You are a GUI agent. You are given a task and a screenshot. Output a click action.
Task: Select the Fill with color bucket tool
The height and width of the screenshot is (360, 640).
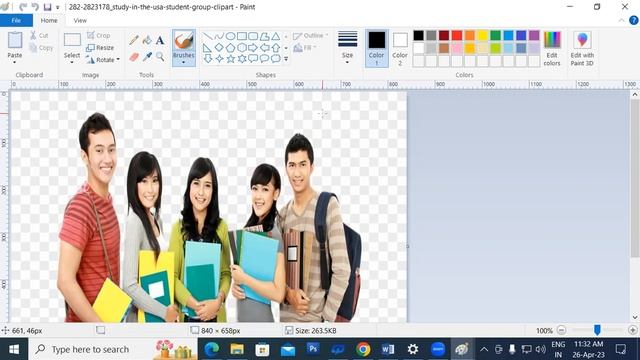click(147, 40)
